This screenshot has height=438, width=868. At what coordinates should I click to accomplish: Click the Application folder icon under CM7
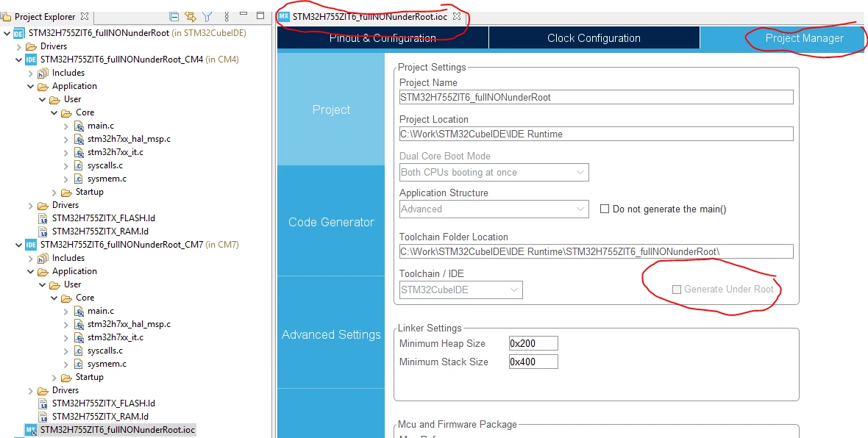(x=43, y=271)
